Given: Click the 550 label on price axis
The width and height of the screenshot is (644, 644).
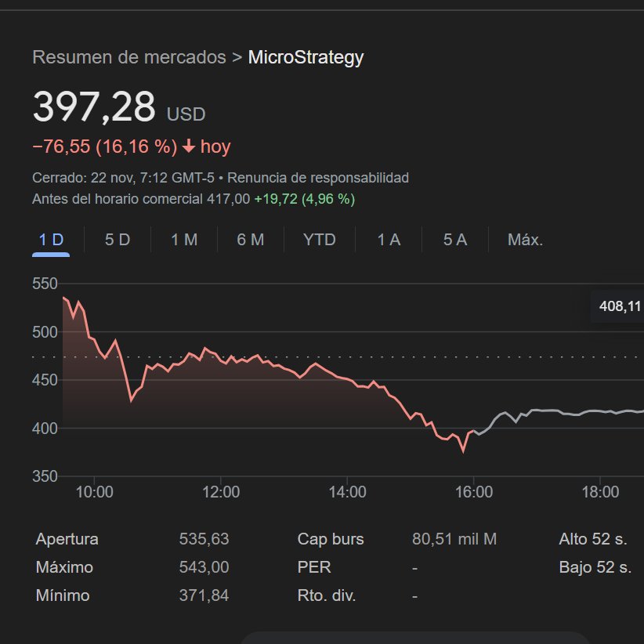Looking at the screenshot, I should click(x=45, y=284).
